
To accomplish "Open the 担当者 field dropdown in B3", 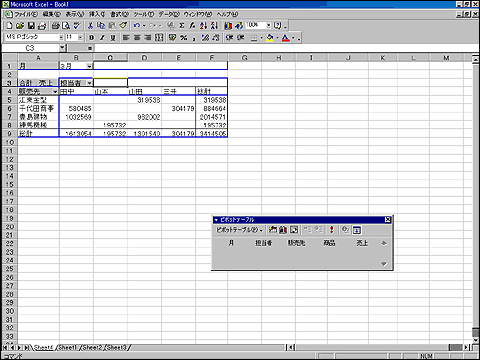I will 89,83.
